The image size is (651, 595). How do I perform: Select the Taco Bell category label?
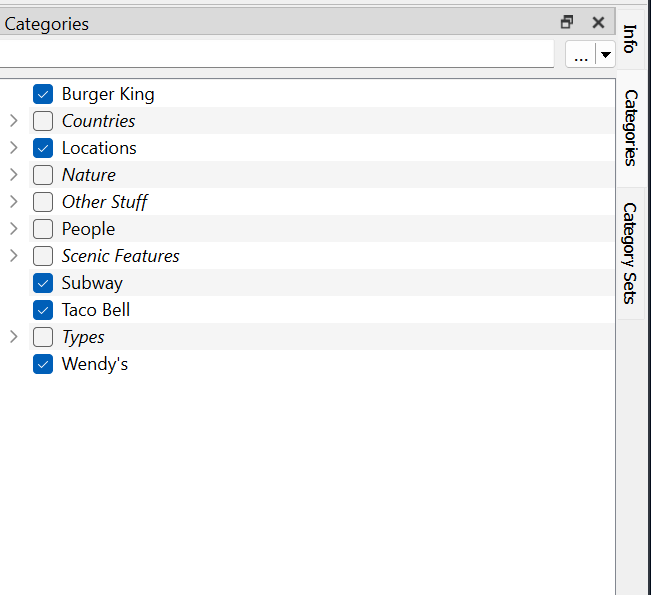tap(96, 310)
